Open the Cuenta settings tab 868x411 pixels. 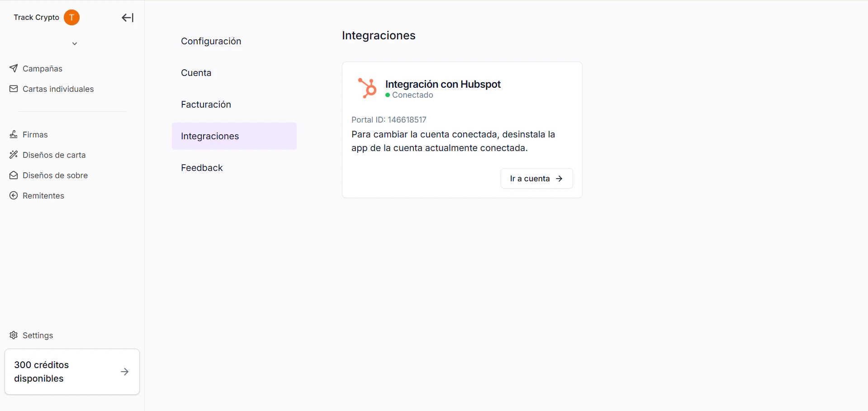(x=196, y=72)
